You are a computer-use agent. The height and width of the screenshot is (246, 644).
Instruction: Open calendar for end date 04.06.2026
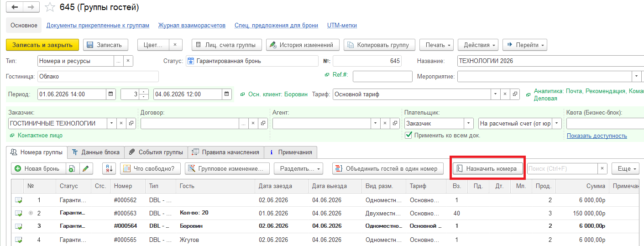coord(227,94)
